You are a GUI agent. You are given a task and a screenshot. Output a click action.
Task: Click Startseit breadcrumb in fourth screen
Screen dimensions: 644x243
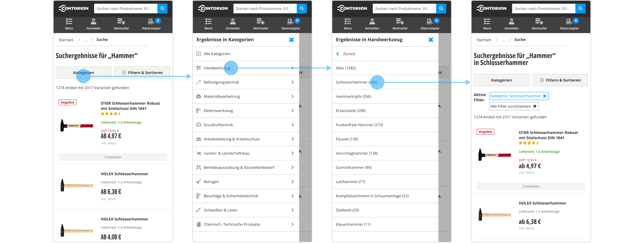[x=483, y=40]
